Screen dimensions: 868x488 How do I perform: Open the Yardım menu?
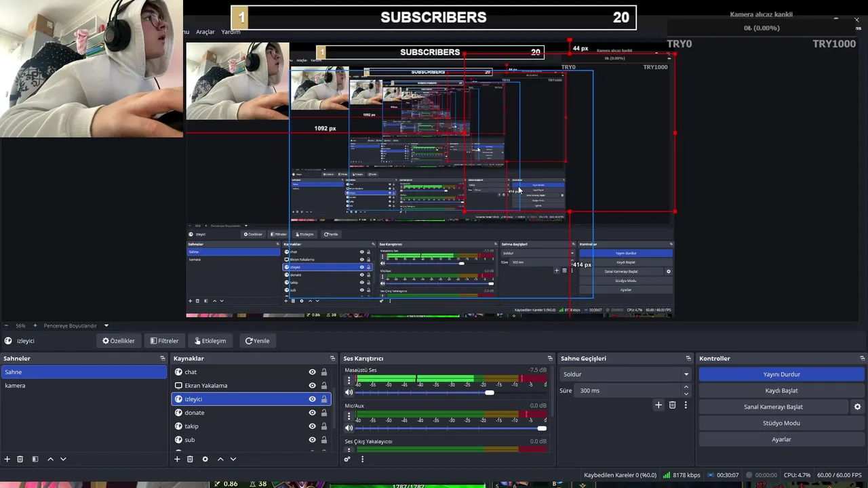pyautogui.click(x=231, y=32)
